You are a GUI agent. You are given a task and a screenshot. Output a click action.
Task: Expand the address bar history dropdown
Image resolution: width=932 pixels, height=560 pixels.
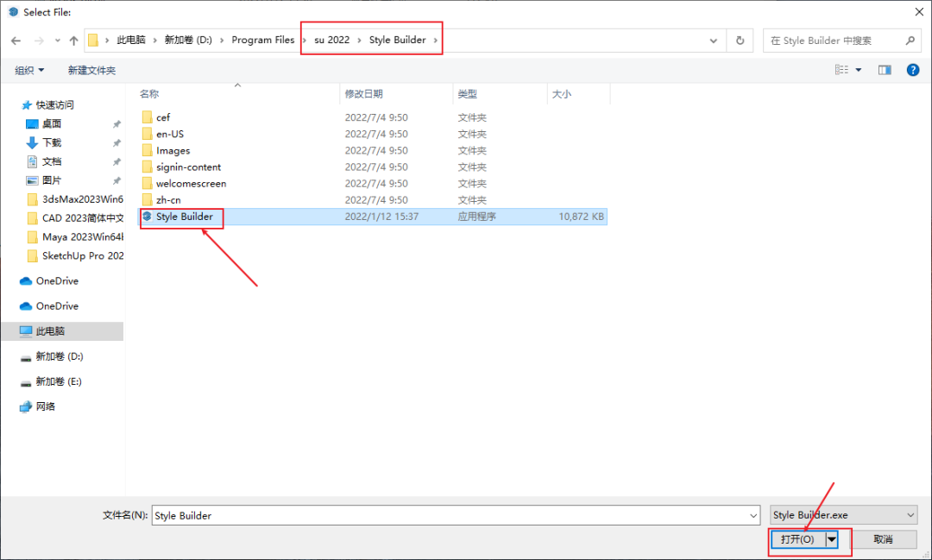click(x=714, y=41)
